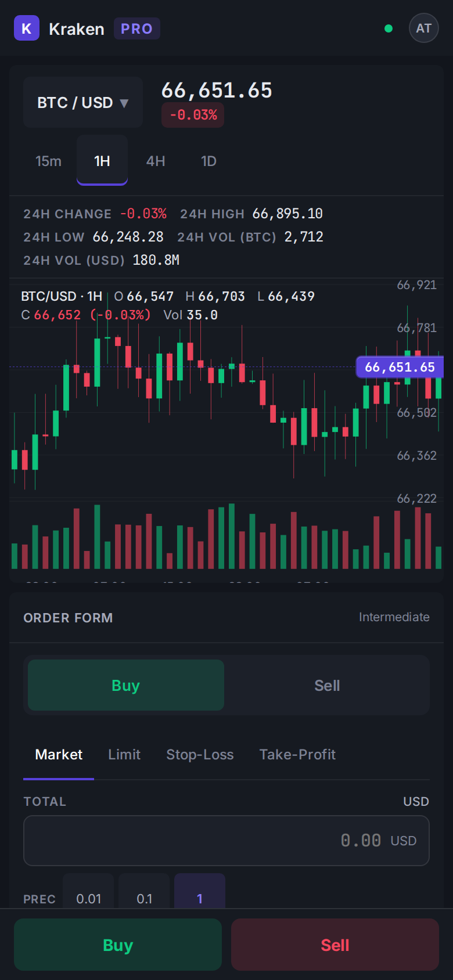Open the AT account avatar
The height and width of the screenshot is (980, 453).
[424, 28]
